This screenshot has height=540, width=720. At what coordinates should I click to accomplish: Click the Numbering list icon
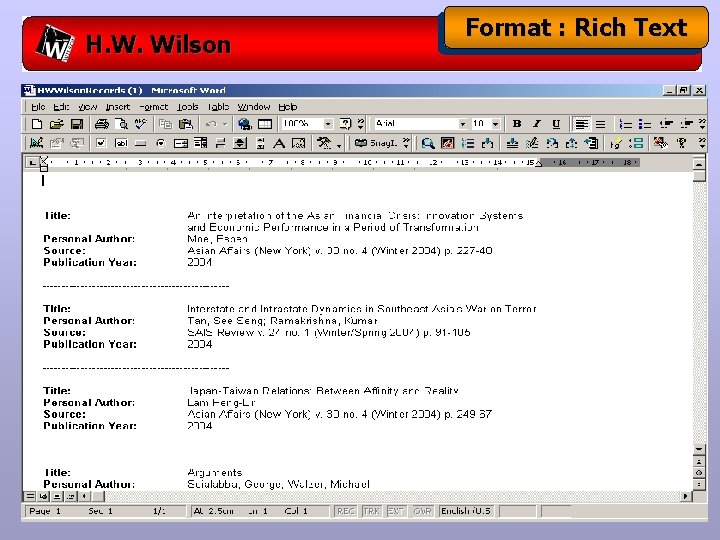click(x=625, y=124)
